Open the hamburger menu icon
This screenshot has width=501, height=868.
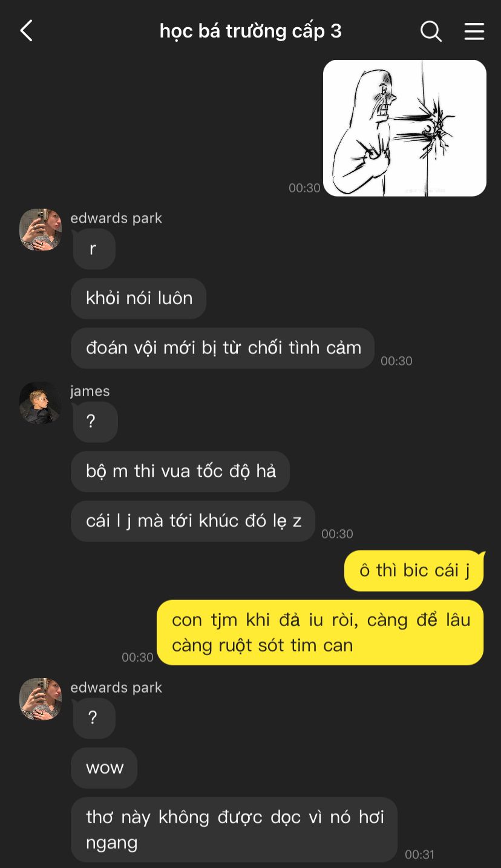(x=474, y=31)
